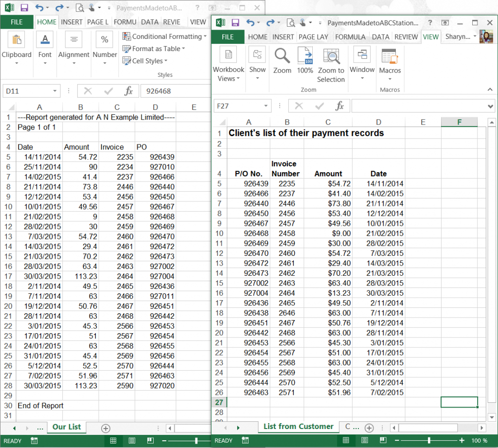Switch to Page Layout view in status bar
498x448 pixels.
tap(365, 440)
